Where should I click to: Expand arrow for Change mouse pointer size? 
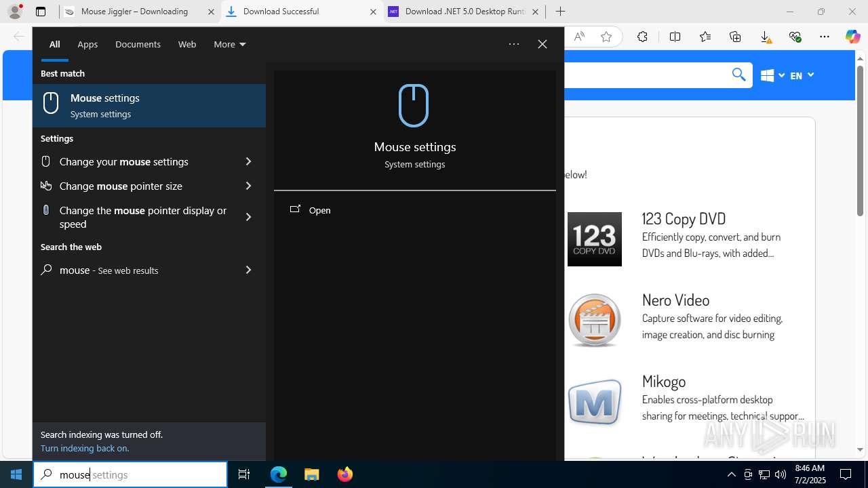[248, 186]
